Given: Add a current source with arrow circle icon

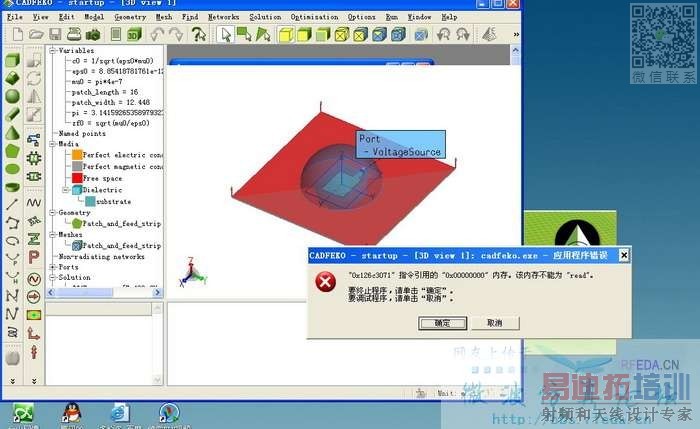Looking at the screenshot, I should coord(34,297).
